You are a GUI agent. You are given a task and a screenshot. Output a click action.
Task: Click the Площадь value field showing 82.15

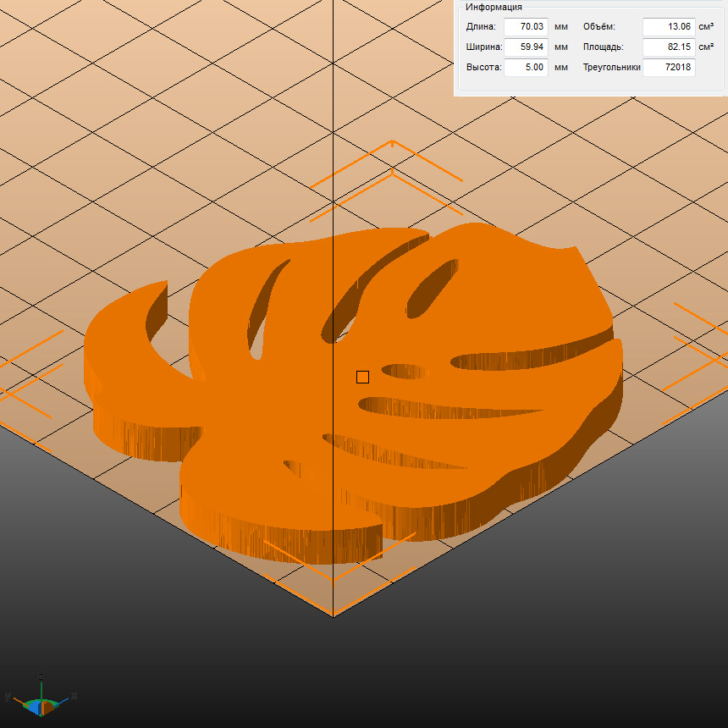pos(669,47)
